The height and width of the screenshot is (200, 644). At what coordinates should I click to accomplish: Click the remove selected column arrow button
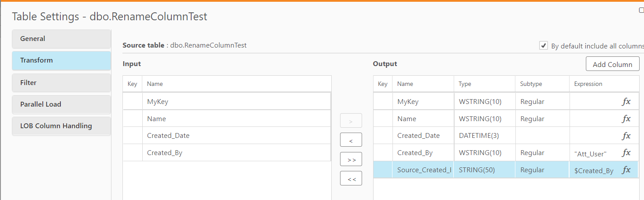(351, 140)
